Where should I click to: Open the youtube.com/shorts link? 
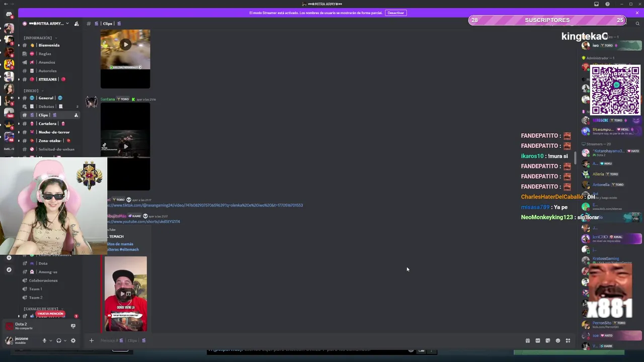pos(143,221)
